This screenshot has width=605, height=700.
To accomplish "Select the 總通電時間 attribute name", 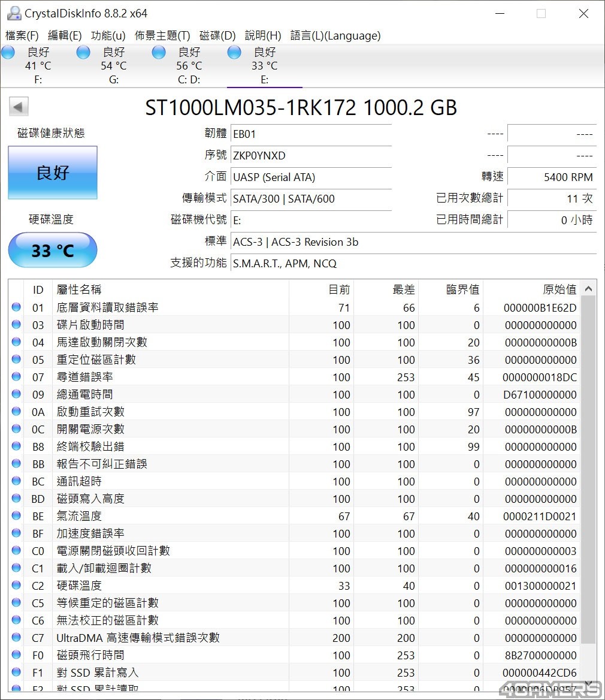I will (x=85, y=394).
